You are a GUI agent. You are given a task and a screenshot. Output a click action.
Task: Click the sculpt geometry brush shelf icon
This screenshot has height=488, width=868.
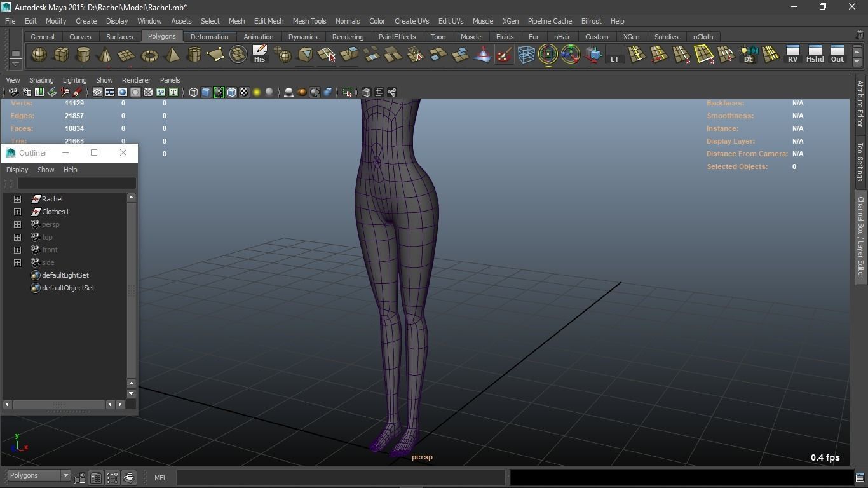coord(504,55)
